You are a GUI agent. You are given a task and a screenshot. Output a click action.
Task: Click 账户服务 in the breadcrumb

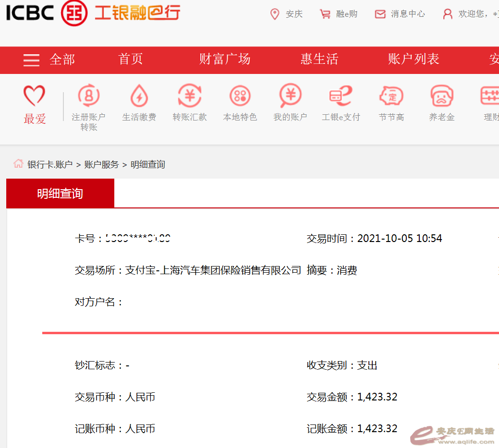(x=101, y=164)
